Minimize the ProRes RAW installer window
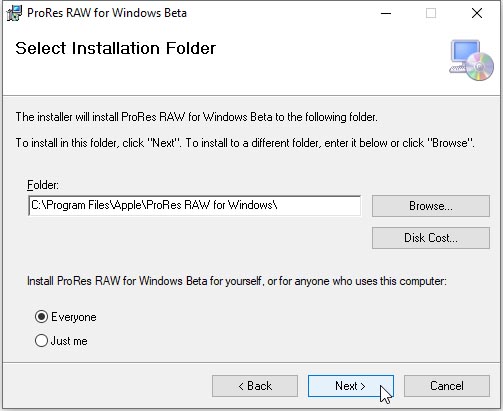This screenshot has width=503, height=411. [386, 13]
